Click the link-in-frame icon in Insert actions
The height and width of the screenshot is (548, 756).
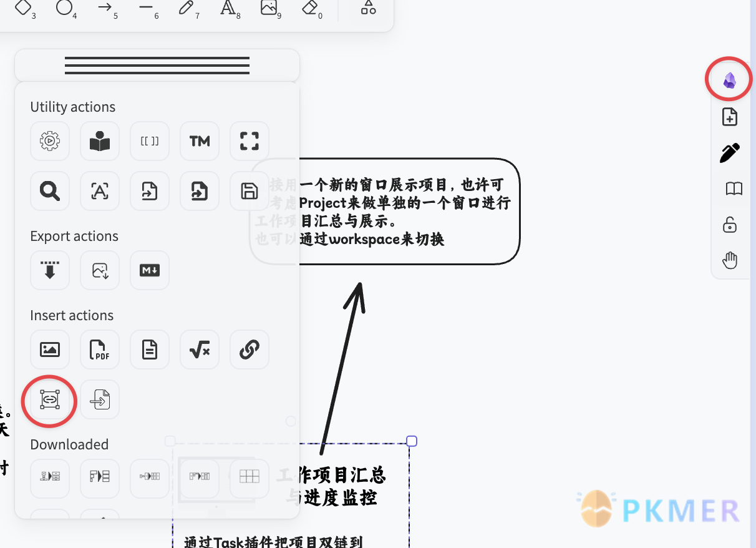point(50,399)
